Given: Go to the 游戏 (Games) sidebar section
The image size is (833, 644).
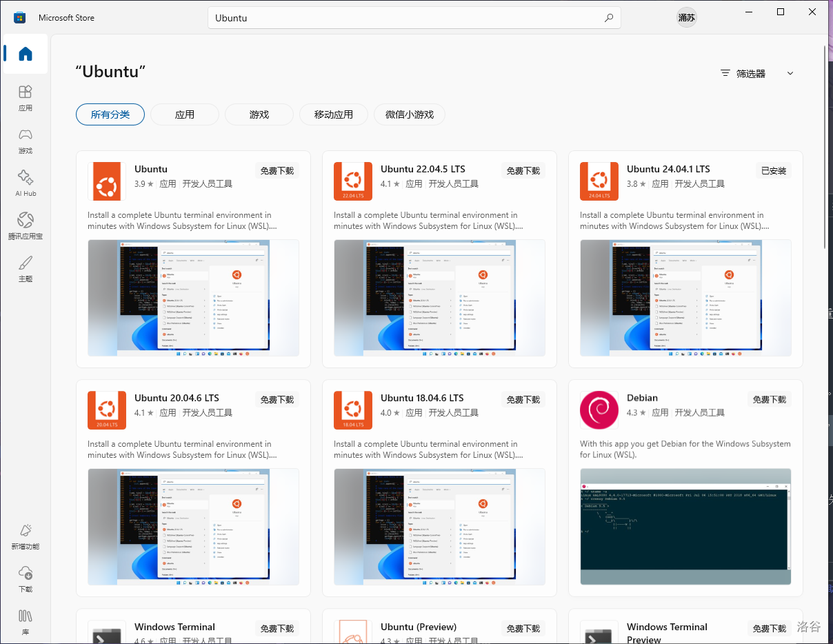Looking at the screenshot, I should pos(26,140).
